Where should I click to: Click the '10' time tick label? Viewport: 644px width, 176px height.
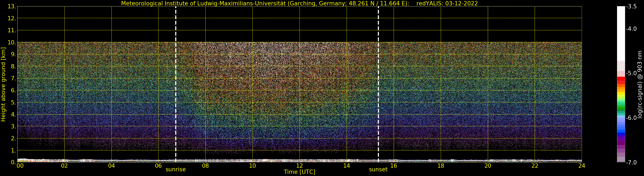click(x=252, y=166)
